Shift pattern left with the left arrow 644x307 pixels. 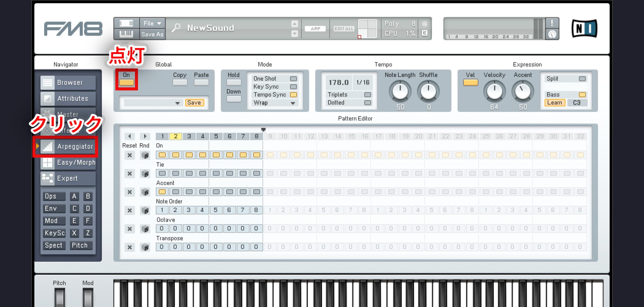tap(130, 136)
